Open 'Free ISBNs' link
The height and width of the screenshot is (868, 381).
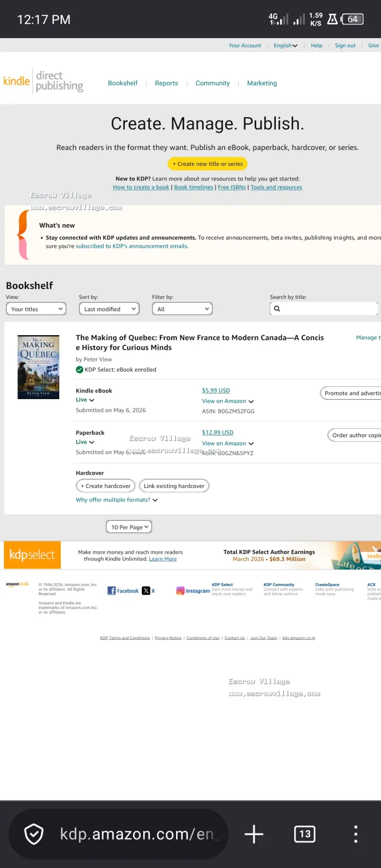coord(231,187)
